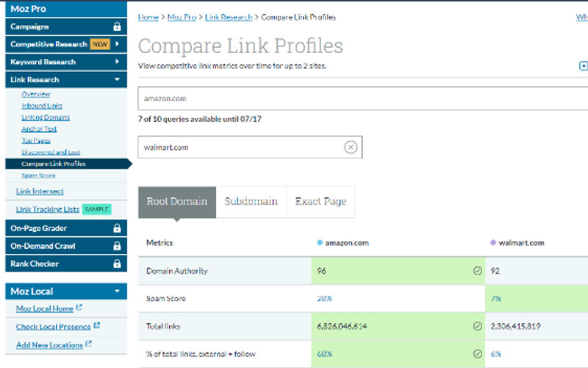Click the purple walmart.com legend dot
588x368 pixels.
pos(493,243)
